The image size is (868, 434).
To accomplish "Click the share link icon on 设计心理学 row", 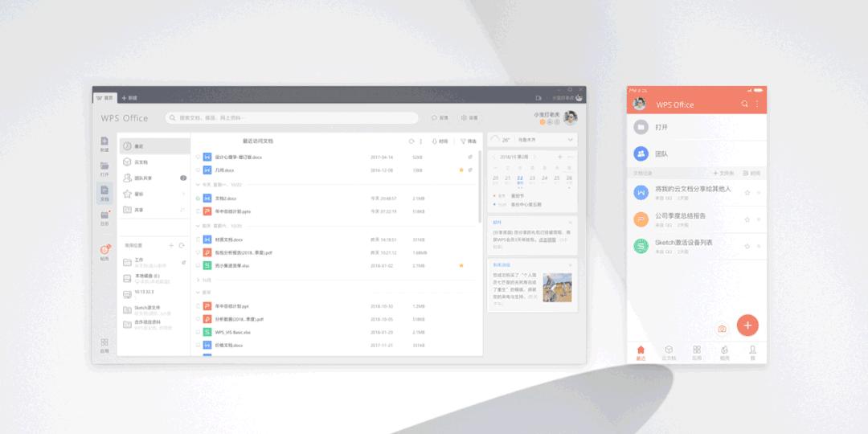I will (x=470, y=157).
